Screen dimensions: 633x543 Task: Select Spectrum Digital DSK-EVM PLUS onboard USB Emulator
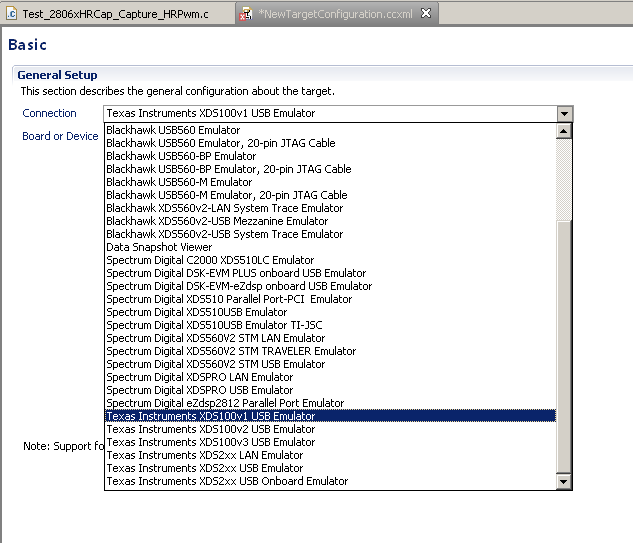(330, 273)
